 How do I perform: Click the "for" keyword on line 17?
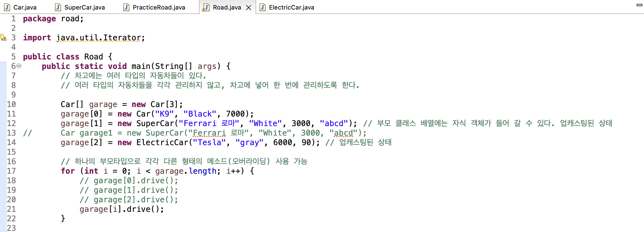pyautogui.click(x=68, y=171)
